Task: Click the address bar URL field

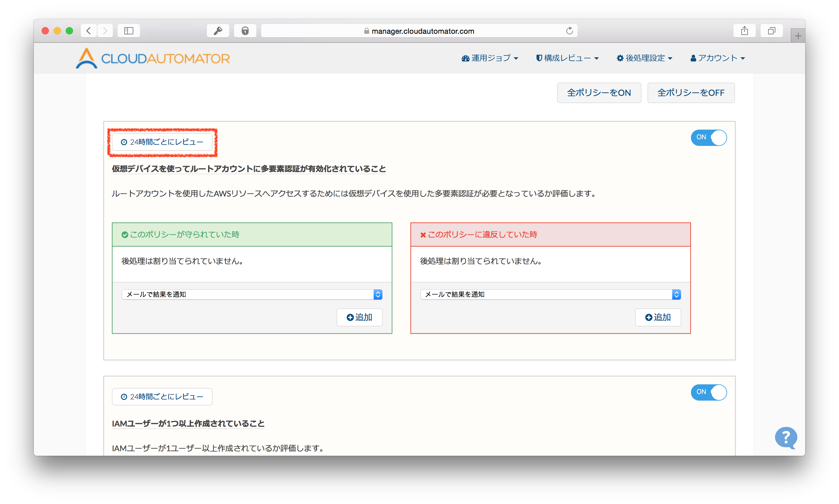Action: point(419,31)
